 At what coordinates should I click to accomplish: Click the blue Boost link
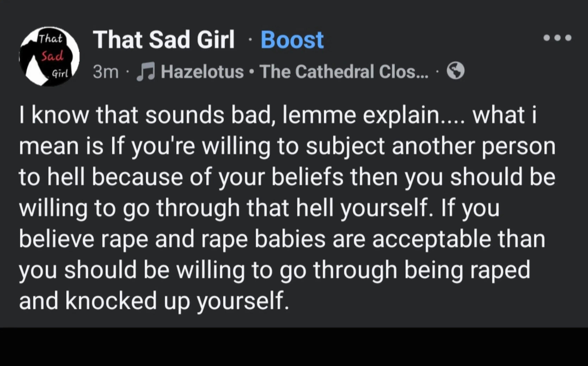(292, 40)
